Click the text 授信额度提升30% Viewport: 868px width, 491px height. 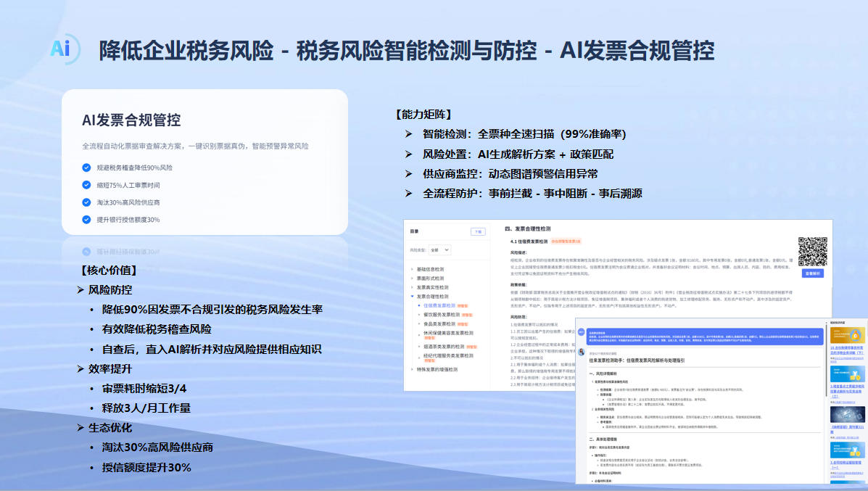146,467
